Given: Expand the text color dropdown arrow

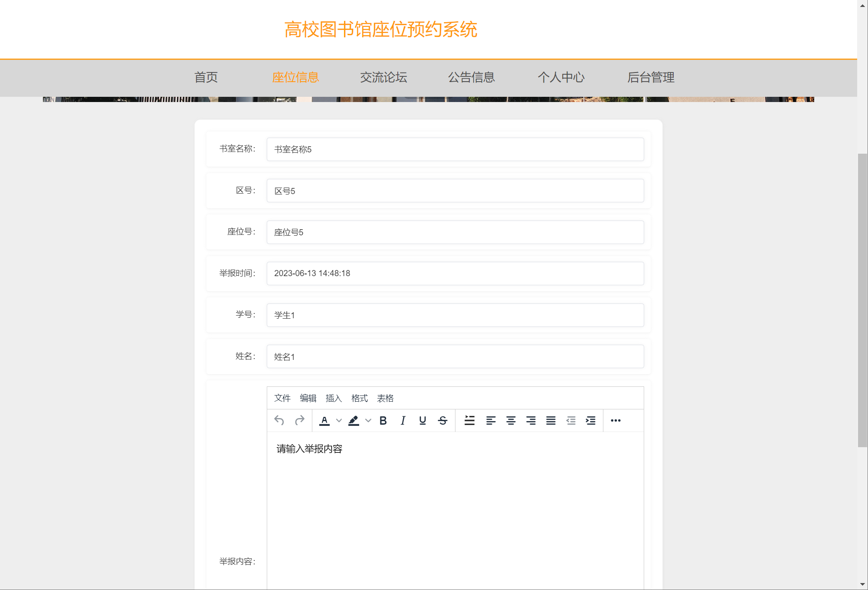Looking at the screenshot, I should (x=339, y=420).
